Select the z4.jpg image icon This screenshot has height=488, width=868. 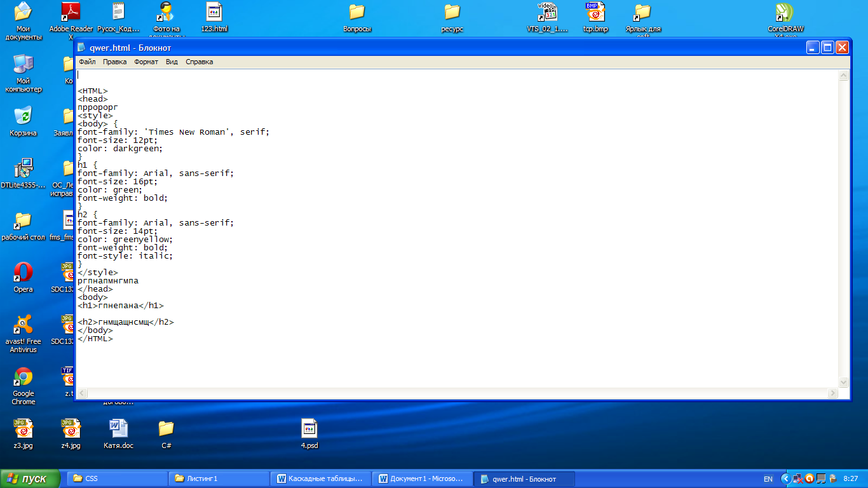coord(71,434)
